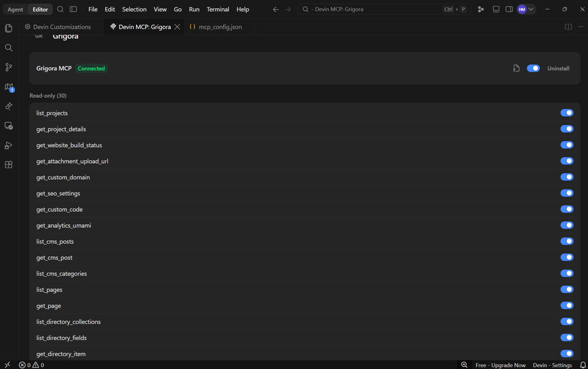
Task: Click the command center search field
Action: 384,10
